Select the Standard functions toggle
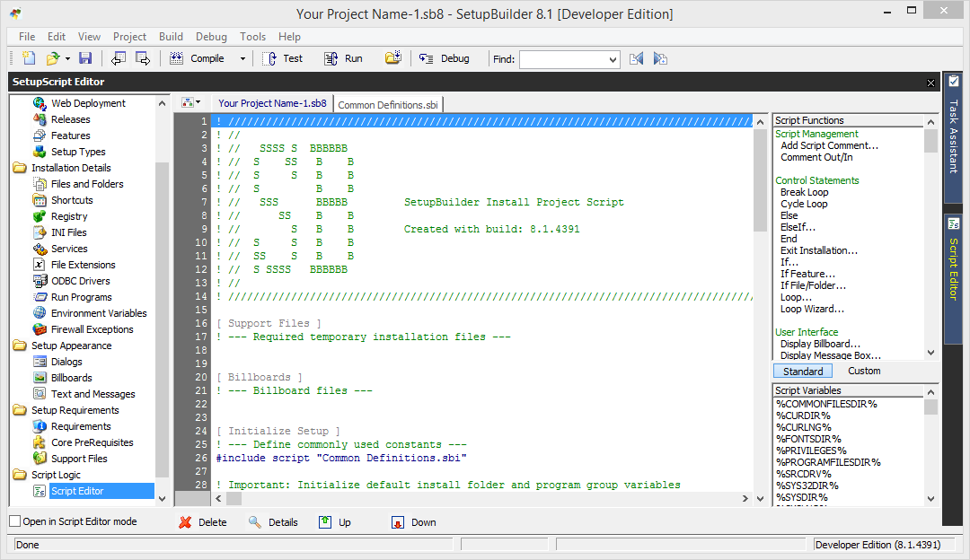This screenshot has width=970, height=560. [803, 371]
